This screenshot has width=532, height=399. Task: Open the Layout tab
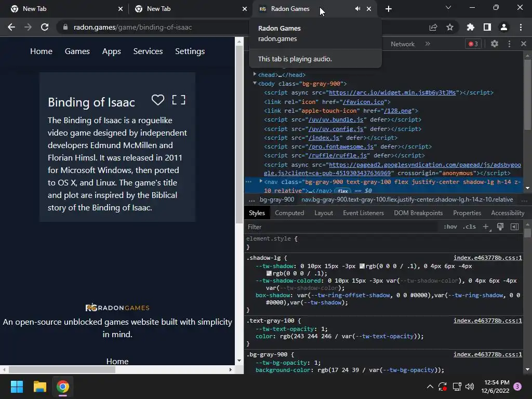pos(324,212)
